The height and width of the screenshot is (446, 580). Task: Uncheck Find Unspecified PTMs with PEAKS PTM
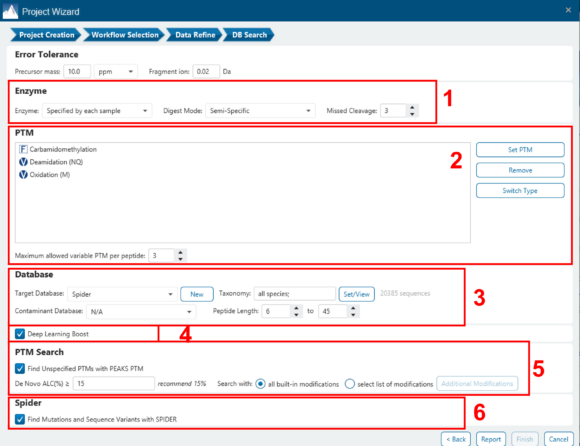click(x=20, y=368)
